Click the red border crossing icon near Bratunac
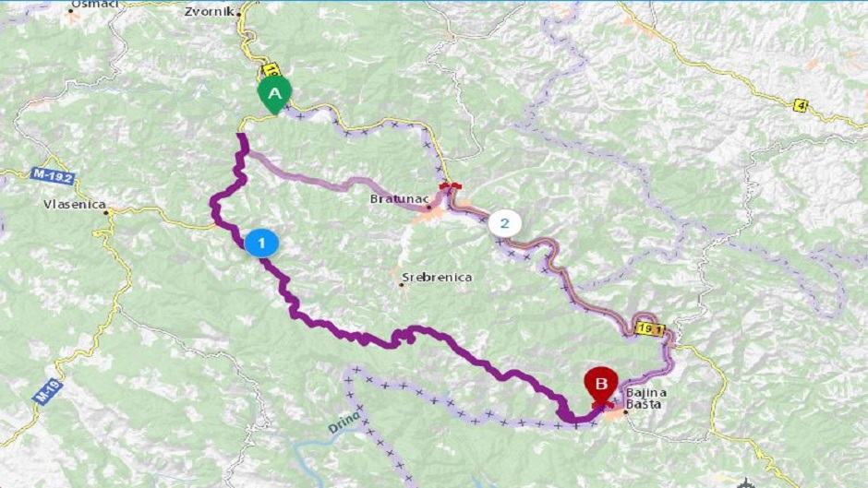The height and width of the screenshot is (488, 868). pos(449,186)
